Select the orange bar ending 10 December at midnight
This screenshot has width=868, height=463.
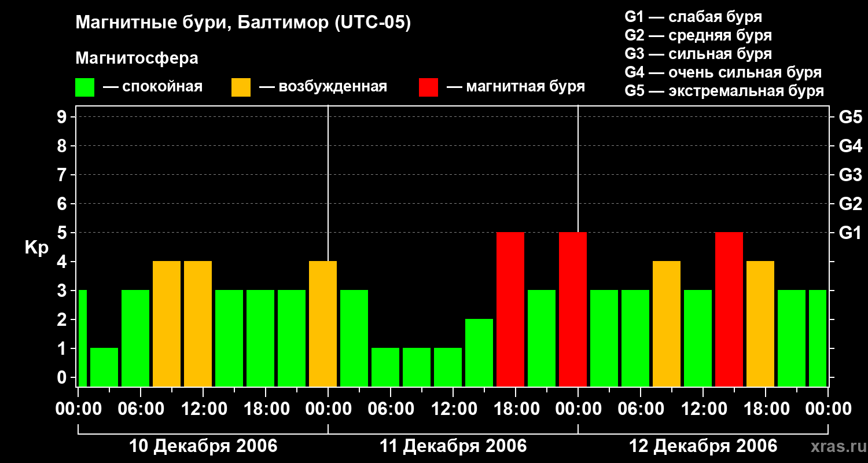pos(322,324)
